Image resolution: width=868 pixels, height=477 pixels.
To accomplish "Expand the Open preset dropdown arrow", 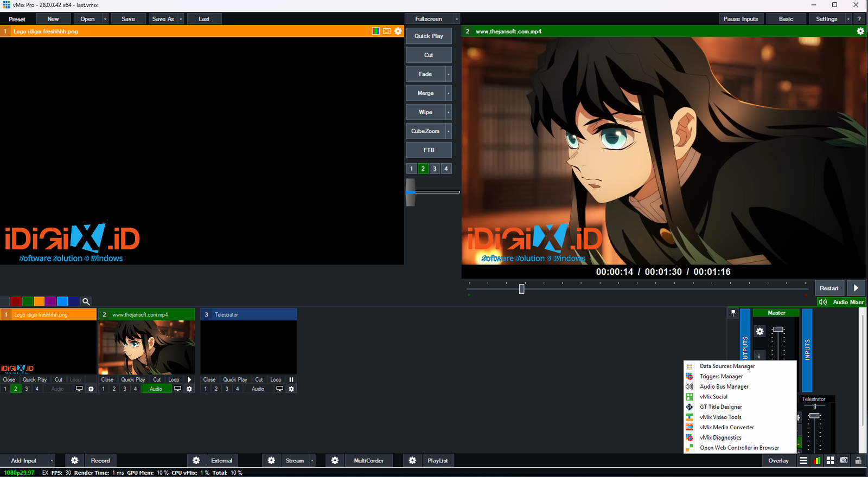I will 105,19.
